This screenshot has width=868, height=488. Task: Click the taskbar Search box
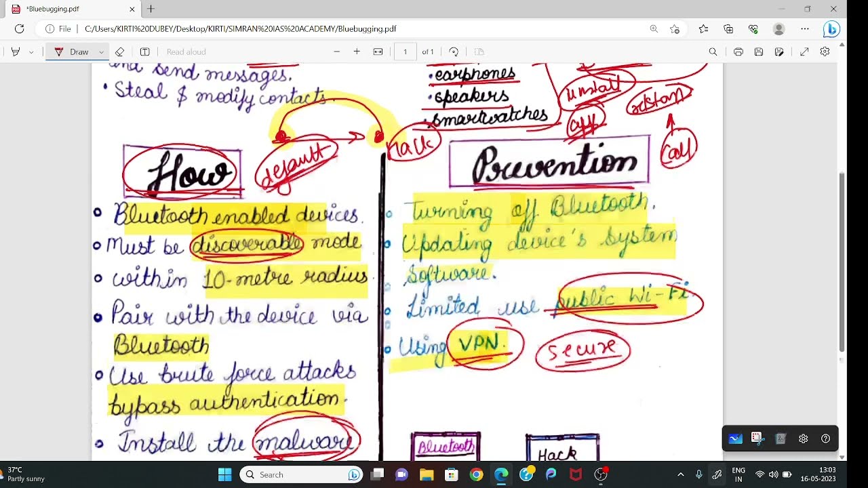[302, 474]
